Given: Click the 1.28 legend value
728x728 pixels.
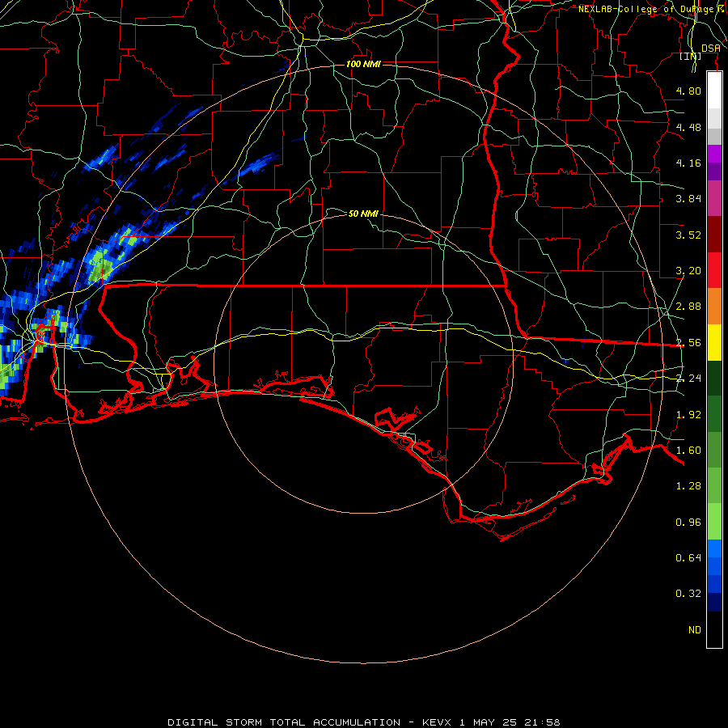Looking at the screenshot, I should click(x=688, y=486).
